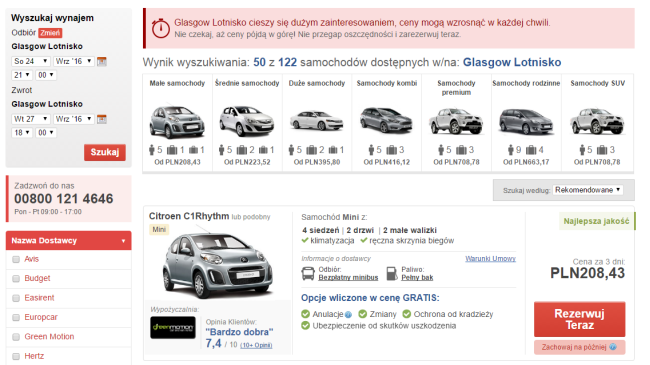Click the Green Motion supplier logo
This screenshot has width=650, height=365.
[173, 328]
